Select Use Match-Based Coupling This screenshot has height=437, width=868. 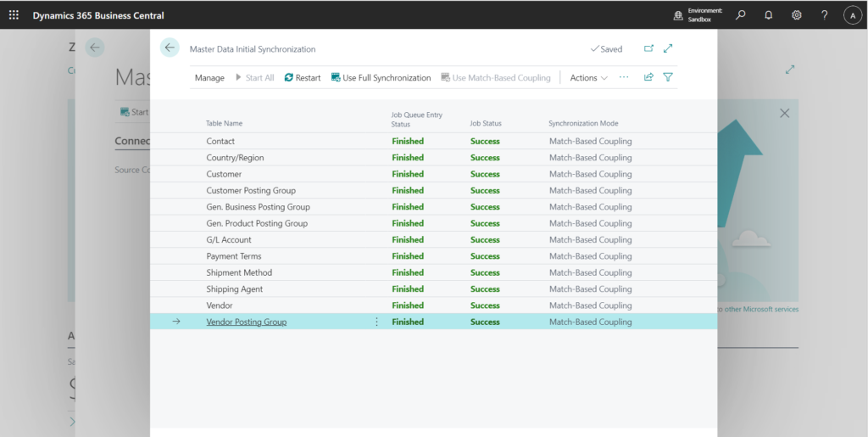click(x=496, y=77)
